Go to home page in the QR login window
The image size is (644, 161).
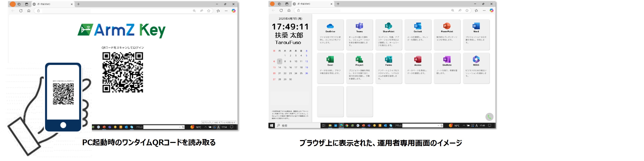pos(29,11)
